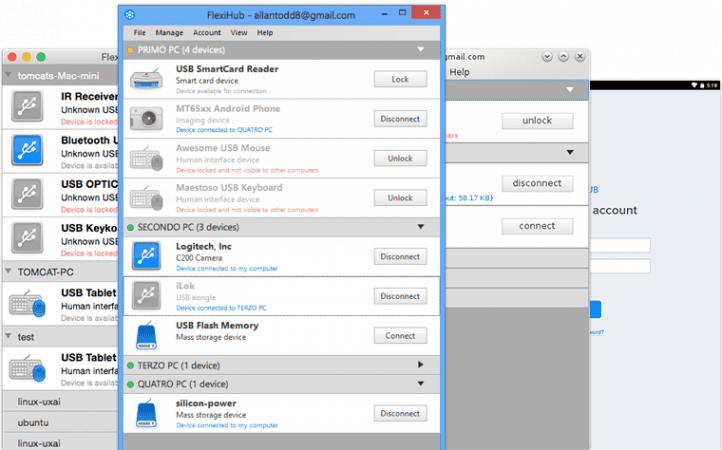Click the FlexiHub app logo in title bar
The image size is (722, 450).
(x=130, y=15)
